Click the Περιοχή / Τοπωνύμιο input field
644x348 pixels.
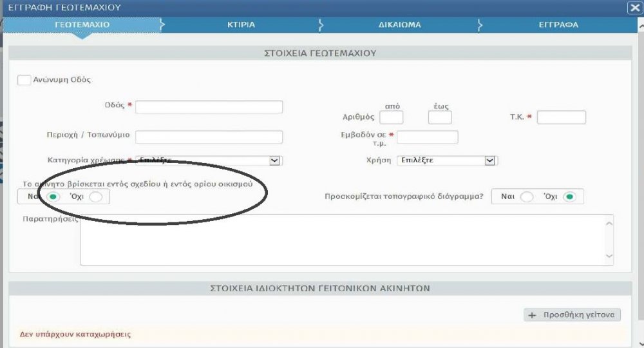(209, 137)
